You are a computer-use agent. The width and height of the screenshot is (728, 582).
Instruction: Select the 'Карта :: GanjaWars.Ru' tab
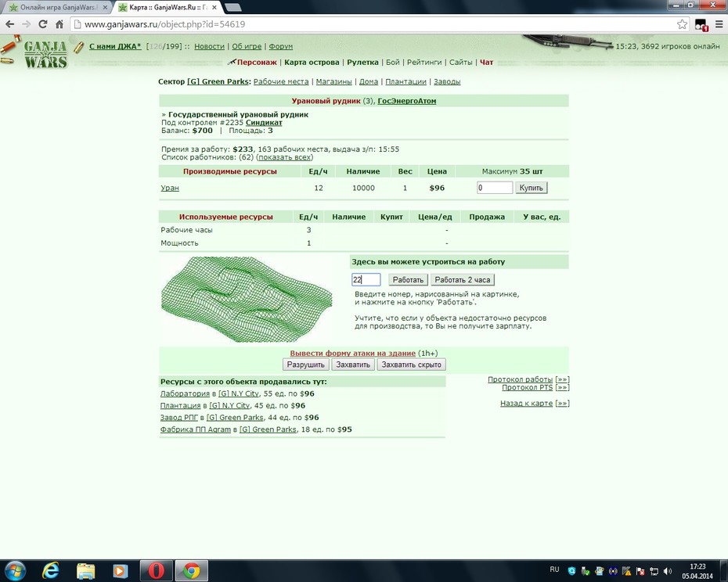168,7
